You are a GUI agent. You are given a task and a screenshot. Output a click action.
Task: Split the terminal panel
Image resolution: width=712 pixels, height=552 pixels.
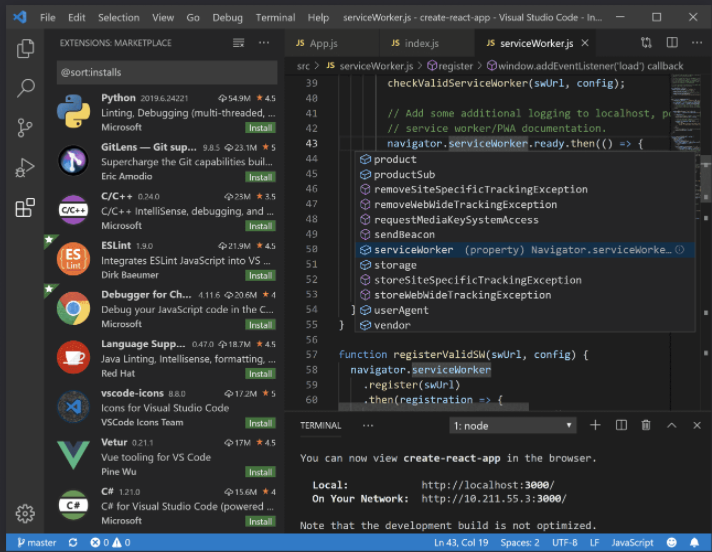point(621,425)
